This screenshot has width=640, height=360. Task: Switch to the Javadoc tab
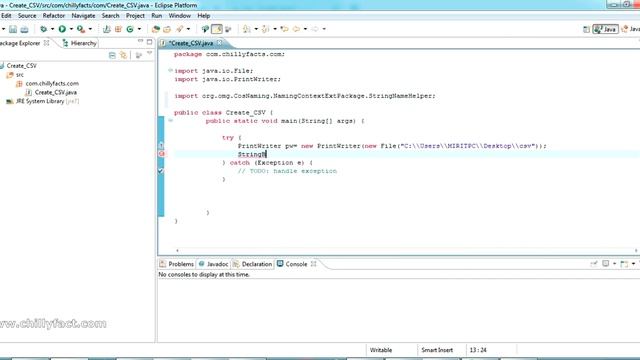coord(213,264)
